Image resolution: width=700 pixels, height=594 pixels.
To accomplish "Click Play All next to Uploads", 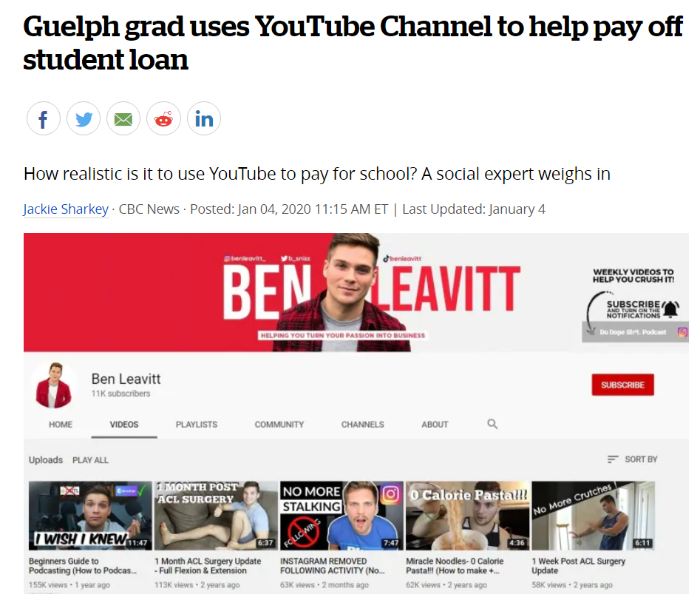I will point(90,460).
